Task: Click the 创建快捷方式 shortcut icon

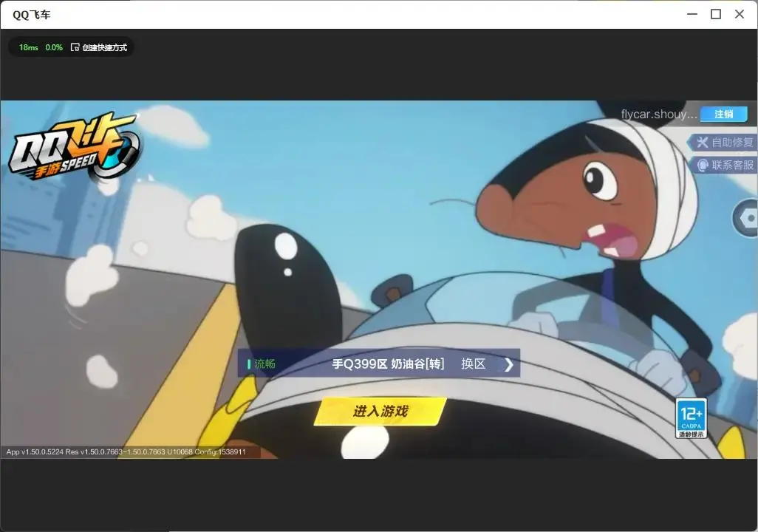Action: 75,47
